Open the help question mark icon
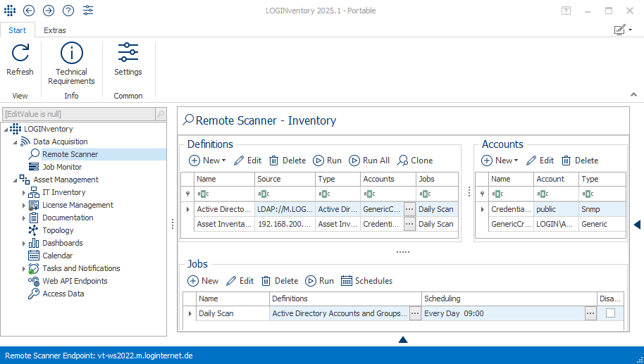The height and width of the screenshot is (364, 644). click(x=68, y=11)
